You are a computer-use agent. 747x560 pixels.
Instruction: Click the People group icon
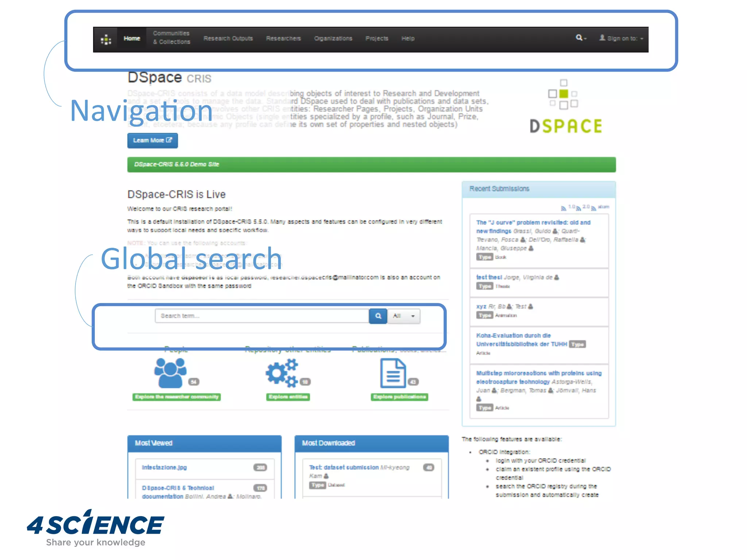[170, 373]
